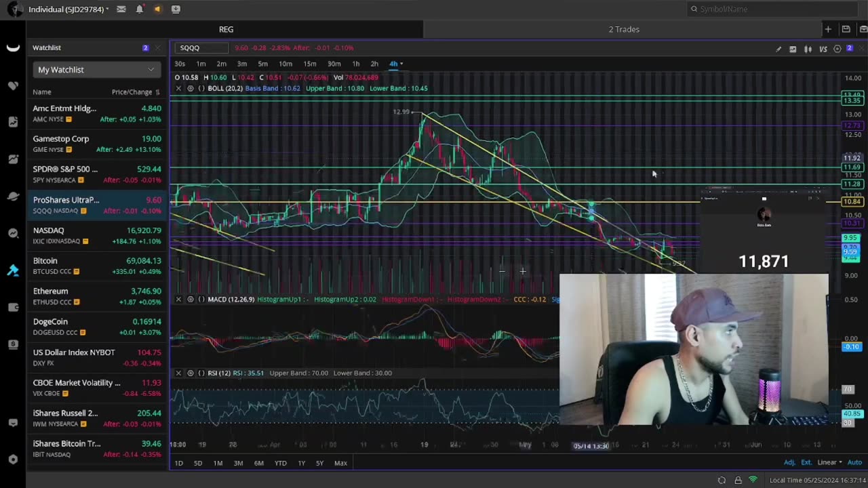The height and width of the screenshot is (488, 868).
Task: Set chart range to 3M
Action: [238, 463]
